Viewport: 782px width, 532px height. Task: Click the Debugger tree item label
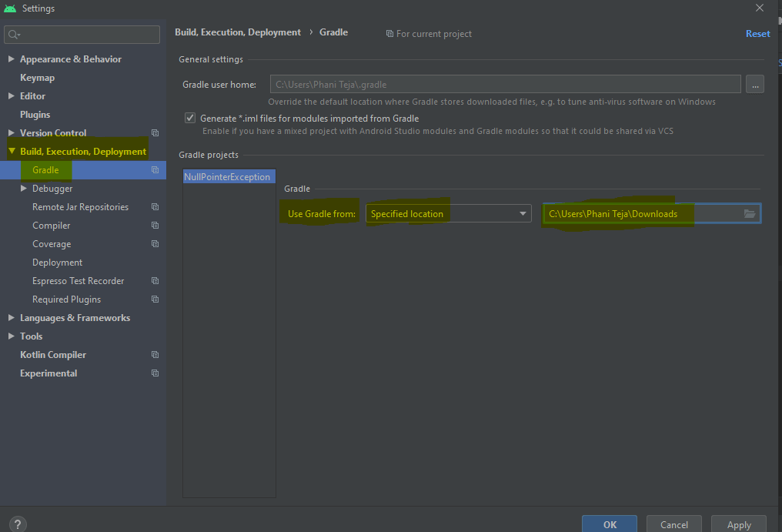coord(52,188)
